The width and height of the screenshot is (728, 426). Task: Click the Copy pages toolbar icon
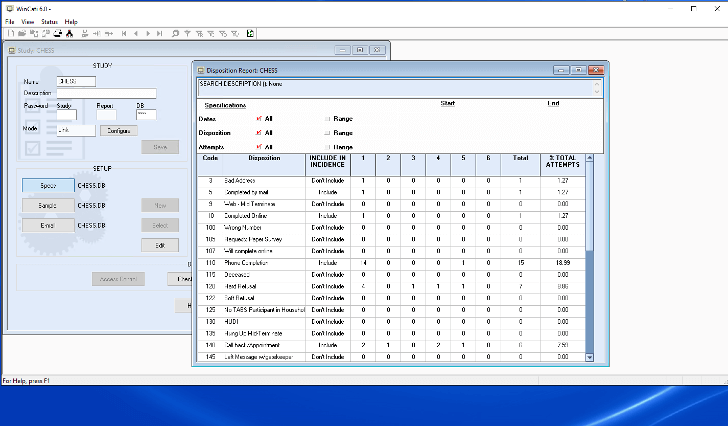tap(46, 33)
